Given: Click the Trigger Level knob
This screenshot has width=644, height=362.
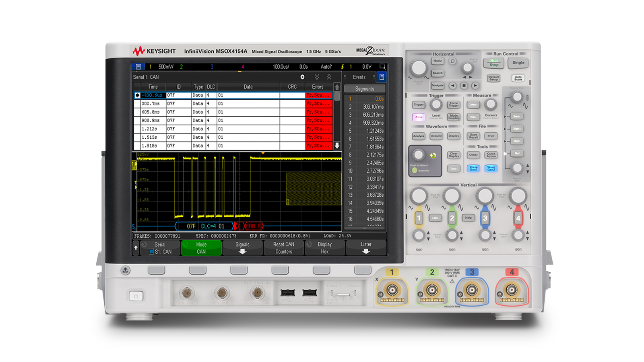Looking at the screenshot, I should pos(436,105).
